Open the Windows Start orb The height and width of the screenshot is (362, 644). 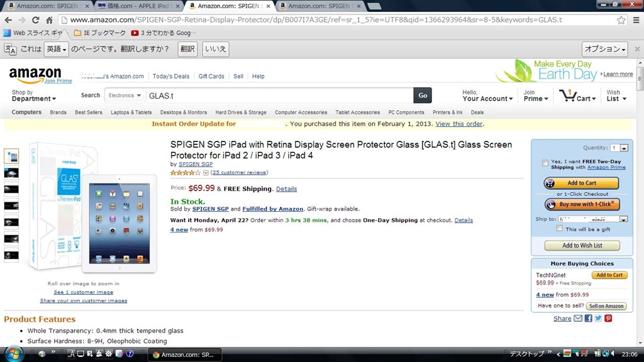pyautogui.click(x=14, y=354)
